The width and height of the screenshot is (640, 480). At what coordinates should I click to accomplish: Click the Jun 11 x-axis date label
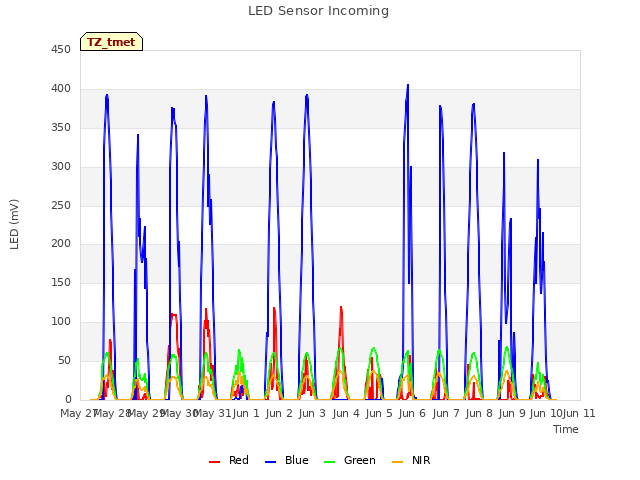(579, 413)
